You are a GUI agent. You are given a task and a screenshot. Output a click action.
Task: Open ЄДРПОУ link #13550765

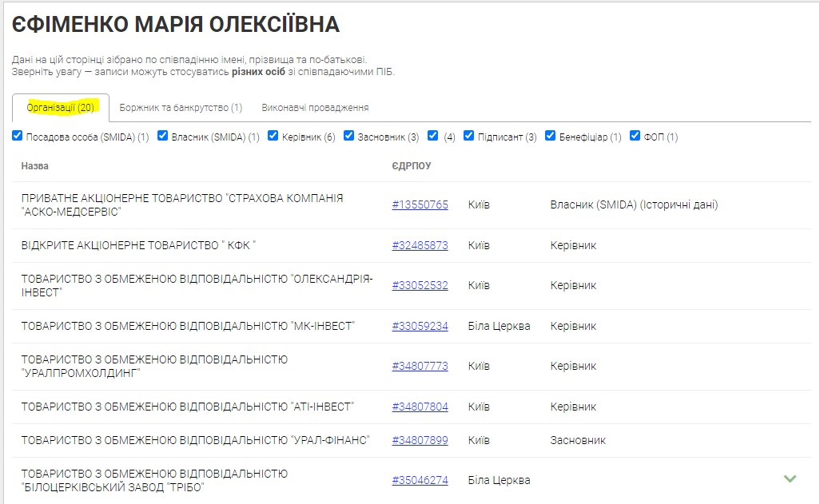point(420,204)
